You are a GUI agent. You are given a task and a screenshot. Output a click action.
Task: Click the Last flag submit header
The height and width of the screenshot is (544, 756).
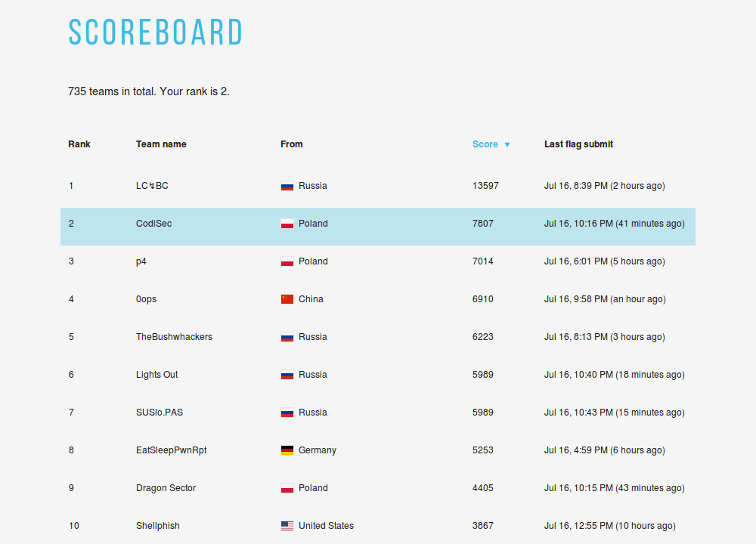pos(578,144)
